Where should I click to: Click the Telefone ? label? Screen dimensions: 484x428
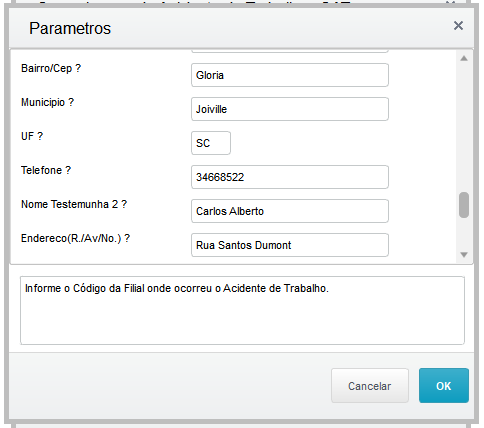(46, 170)
